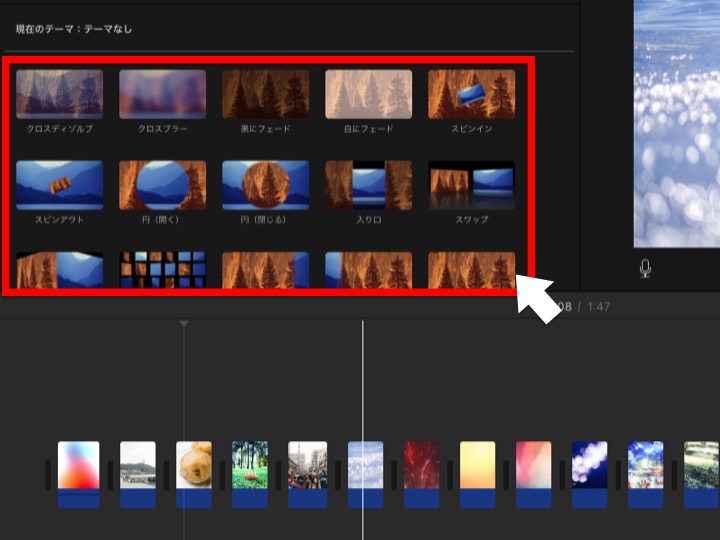Select the cloudy sky clip under playhead
This screenshot has height=540, width=720.
[x=366, y=475]
